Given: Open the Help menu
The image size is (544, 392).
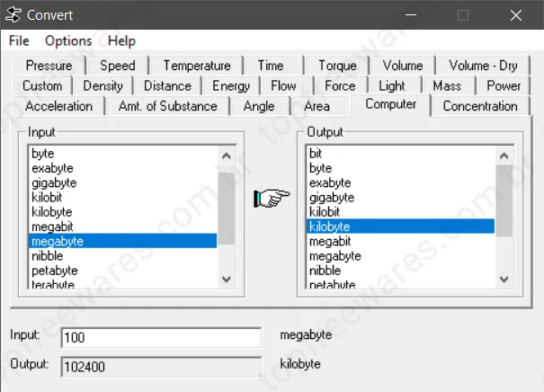Looking at the screenshot, I should click(121, 41).
